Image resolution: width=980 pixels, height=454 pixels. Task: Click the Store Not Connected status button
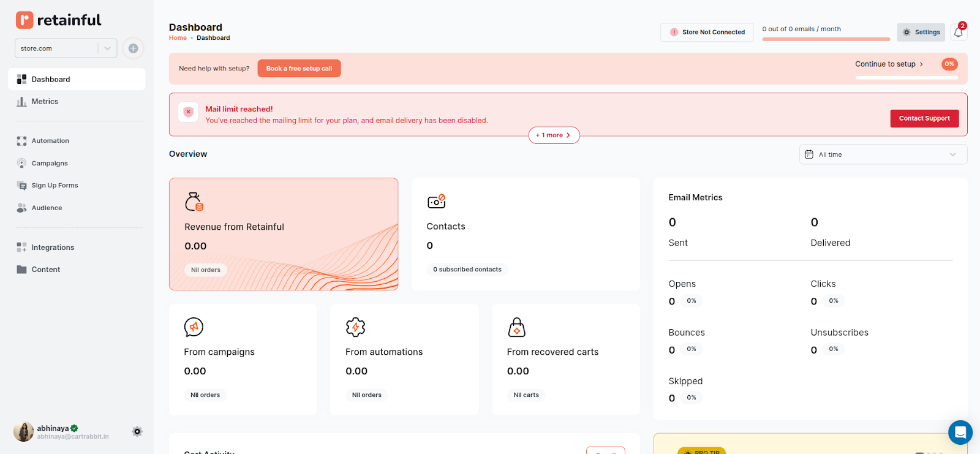pos(707,32)
